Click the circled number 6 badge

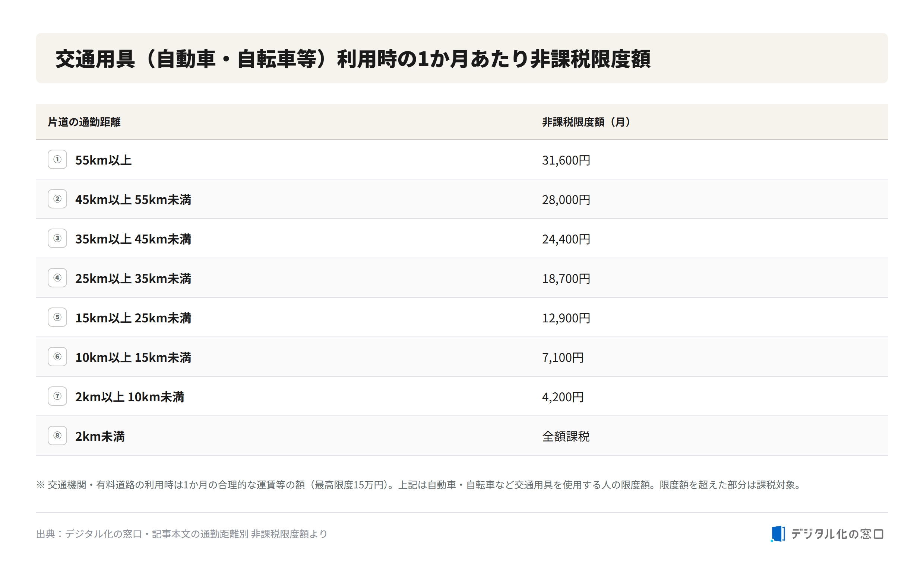pos(57,357)
